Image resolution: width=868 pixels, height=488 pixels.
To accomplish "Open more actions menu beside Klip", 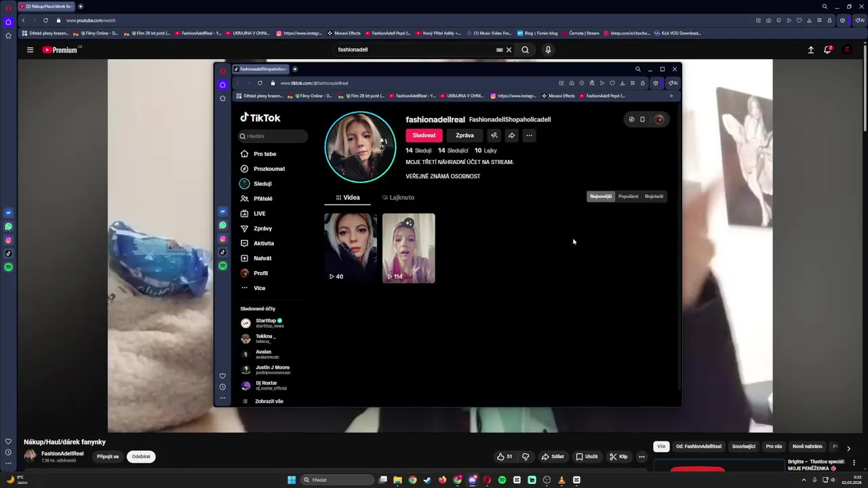I will (x=642, y=457).
